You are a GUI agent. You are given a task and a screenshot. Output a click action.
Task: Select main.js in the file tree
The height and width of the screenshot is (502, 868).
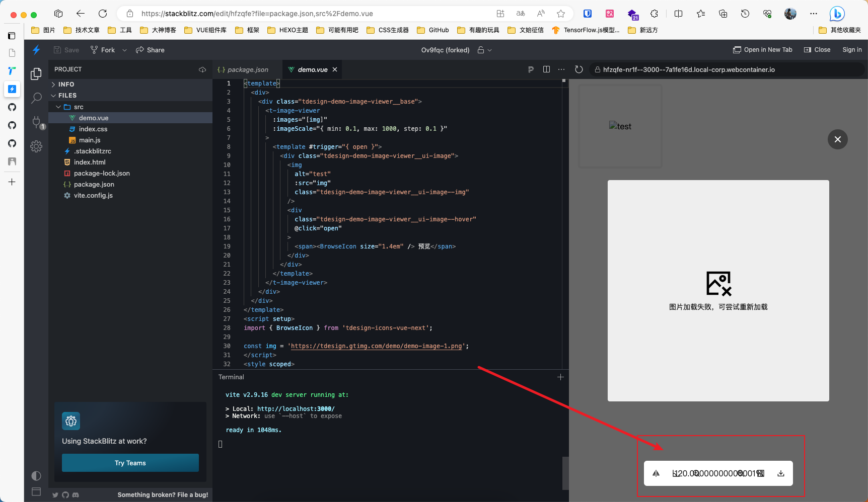(x=89, y=140)
